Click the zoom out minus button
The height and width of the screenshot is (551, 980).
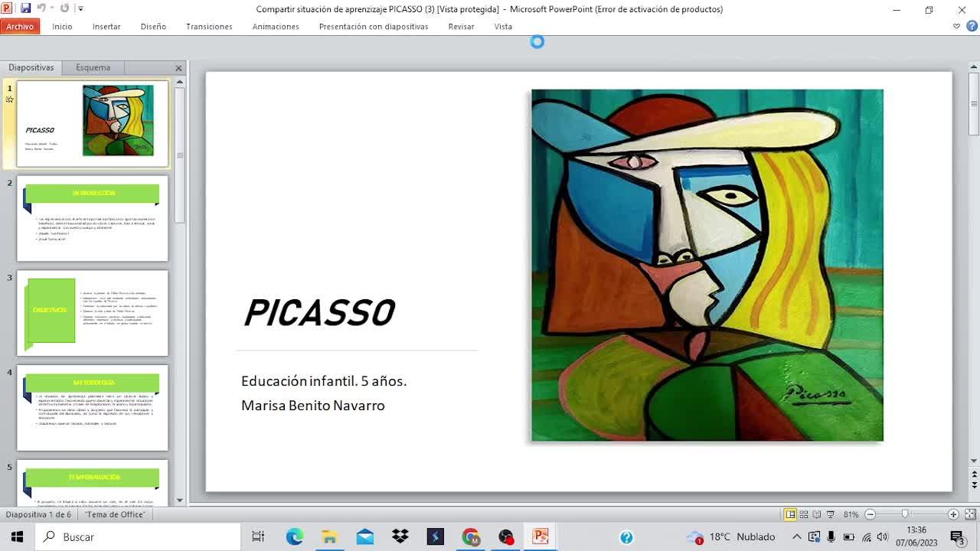pos(870,514)
